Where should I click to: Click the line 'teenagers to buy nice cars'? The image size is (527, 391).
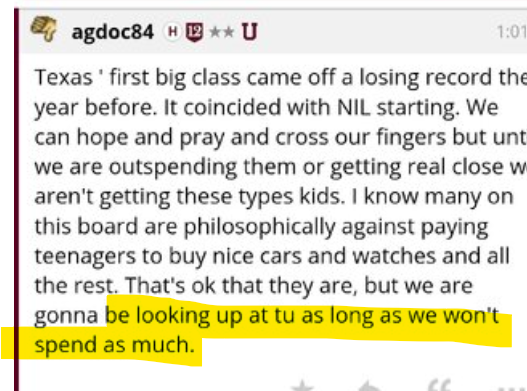(272, 256)
